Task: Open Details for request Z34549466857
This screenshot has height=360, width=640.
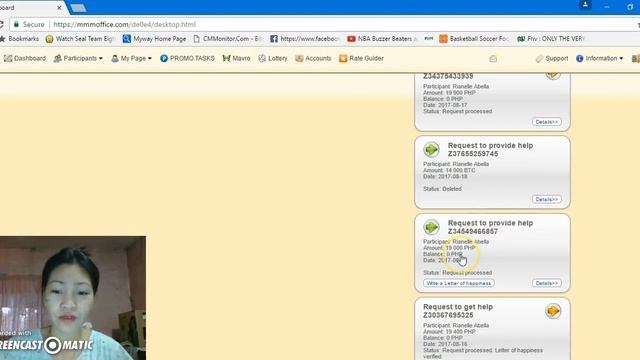Action: click(547, 283)
